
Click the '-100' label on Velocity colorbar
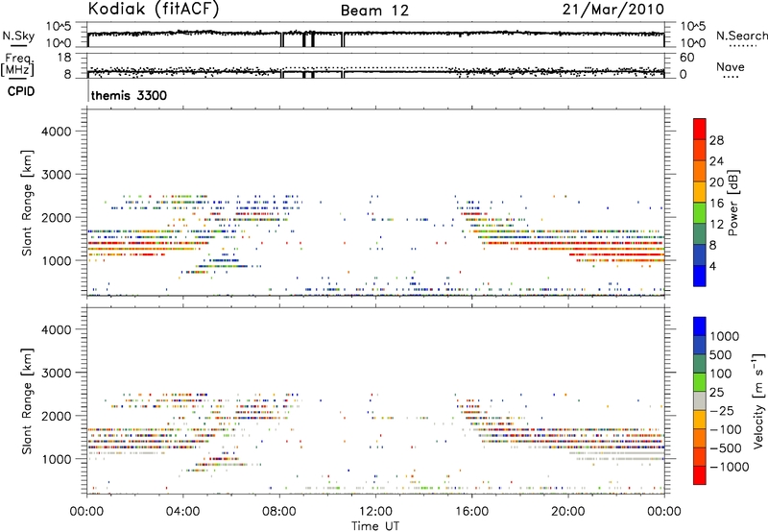click(726, 429)
